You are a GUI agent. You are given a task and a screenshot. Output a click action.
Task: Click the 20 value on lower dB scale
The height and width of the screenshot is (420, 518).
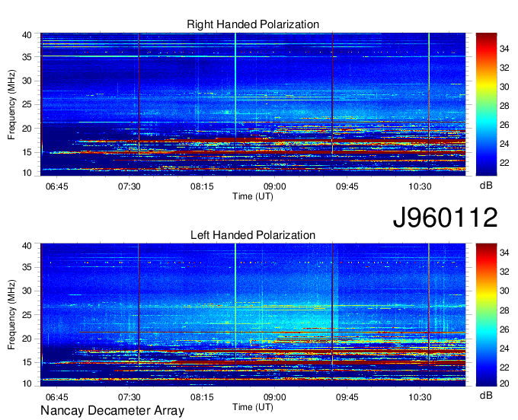tap(504, 383)
